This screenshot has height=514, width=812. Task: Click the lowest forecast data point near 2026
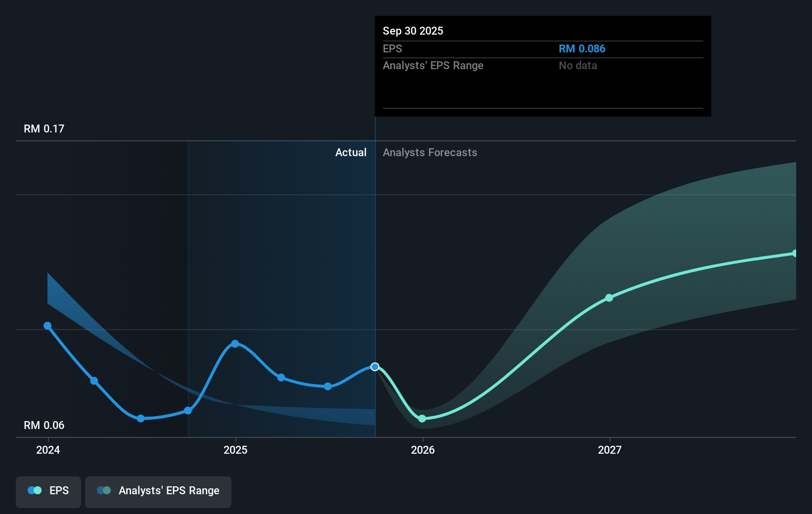point(422,419)
